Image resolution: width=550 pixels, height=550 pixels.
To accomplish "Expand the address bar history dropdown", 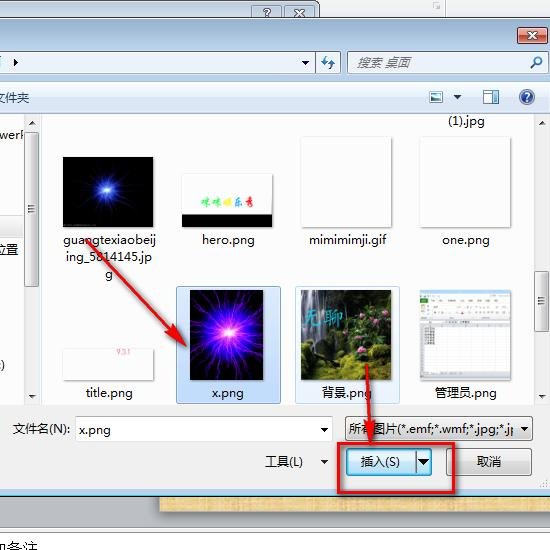I will [306, 63].
